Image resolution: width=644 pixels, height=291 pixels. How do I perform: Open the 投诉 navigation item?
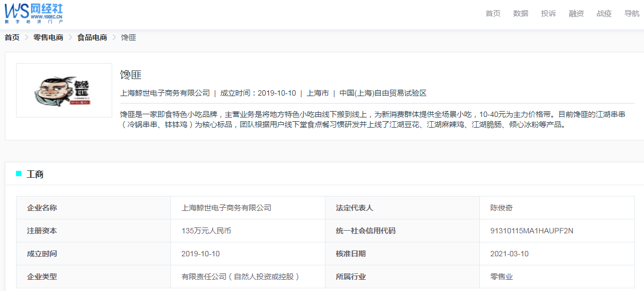coord(548,13)
